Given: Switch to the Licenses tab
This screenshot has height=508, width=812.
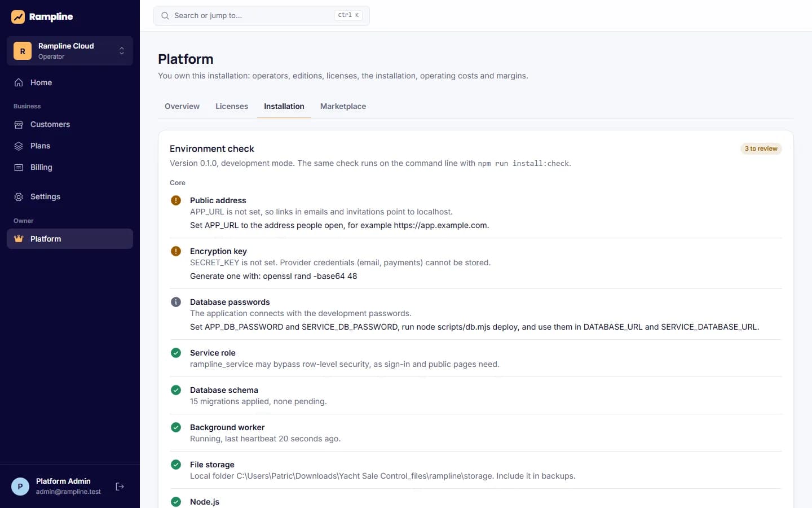Looking at the screenshot, I should click(232, 106).
